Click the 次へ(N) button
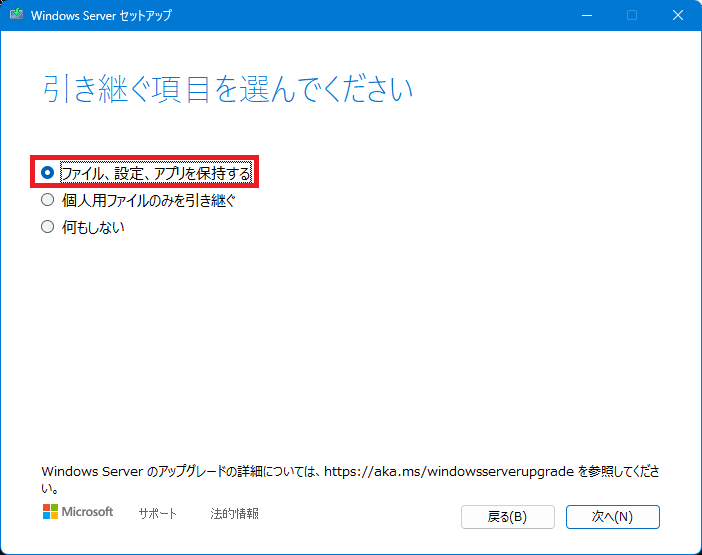702x555 pixels. click(x=612, y=517)
